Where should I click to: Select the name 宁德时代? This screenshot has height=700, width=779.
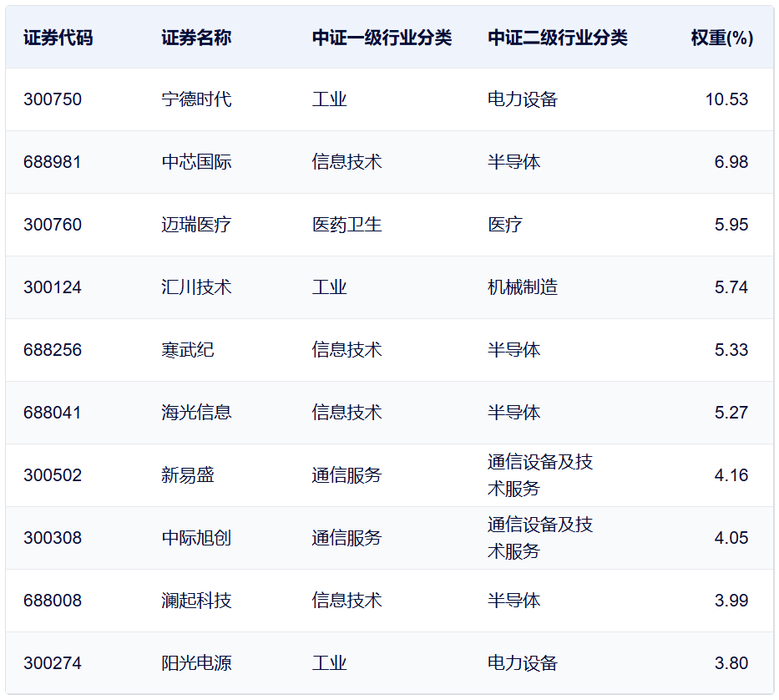196,99
